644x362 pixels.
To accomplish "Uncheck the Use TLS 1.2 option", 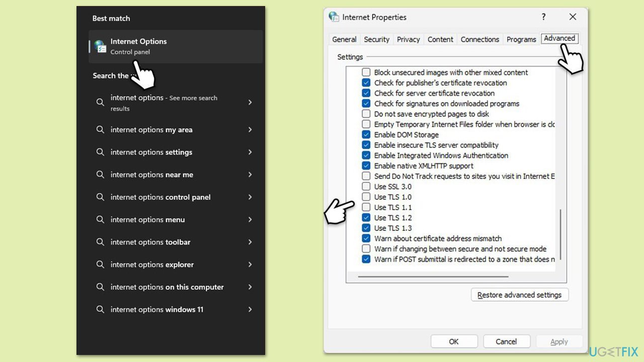I will point(366,218).
